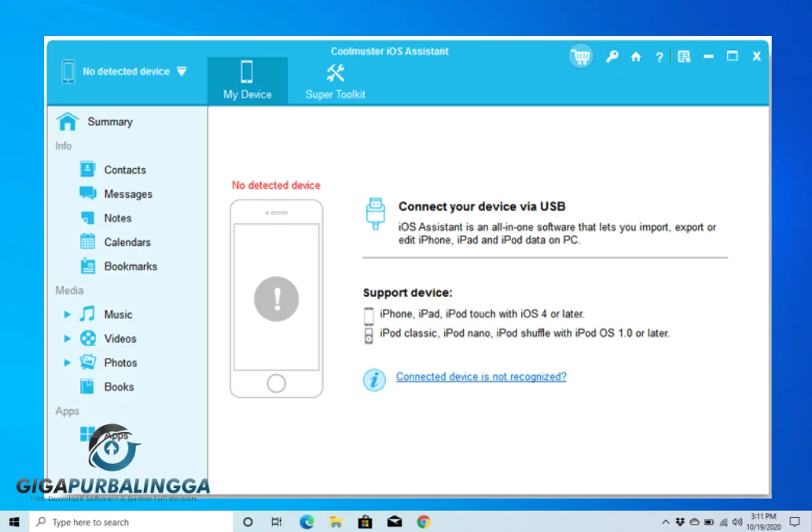Screen dimensions: 812x532
Task: Expand the Music tree arrow
Action: click(68, 314)
